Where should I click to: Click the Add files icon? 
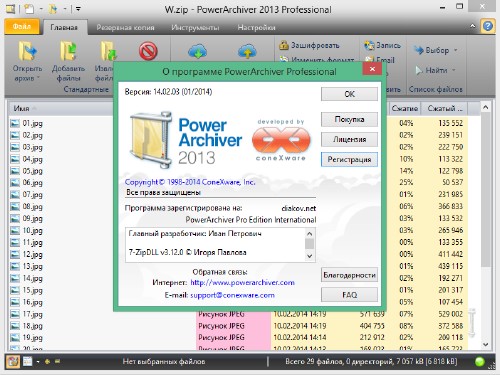pos(68,51)
